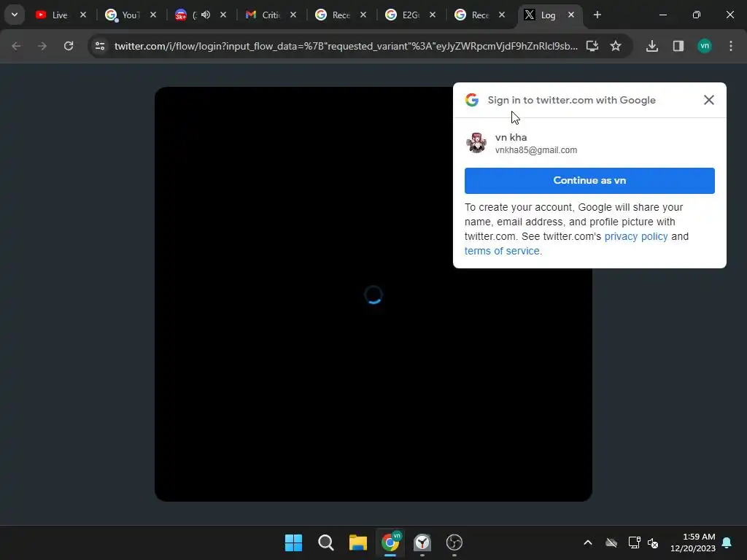The image size is (747, 560).
Task: Restore down the Chrome window
Action: pyautogui.click(x=697, y=15)
